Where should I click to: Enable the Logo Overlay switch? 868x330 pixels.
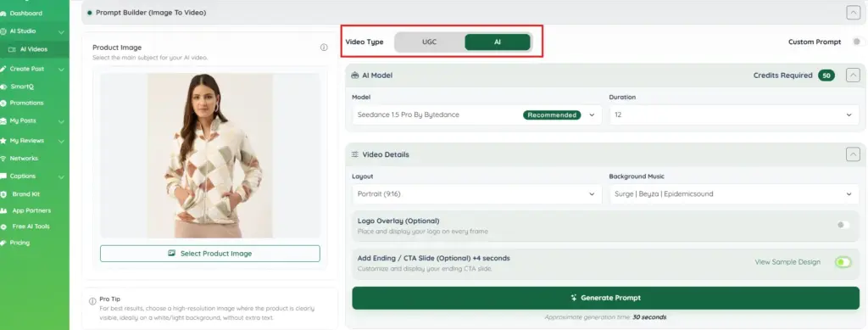coord(843,225)
